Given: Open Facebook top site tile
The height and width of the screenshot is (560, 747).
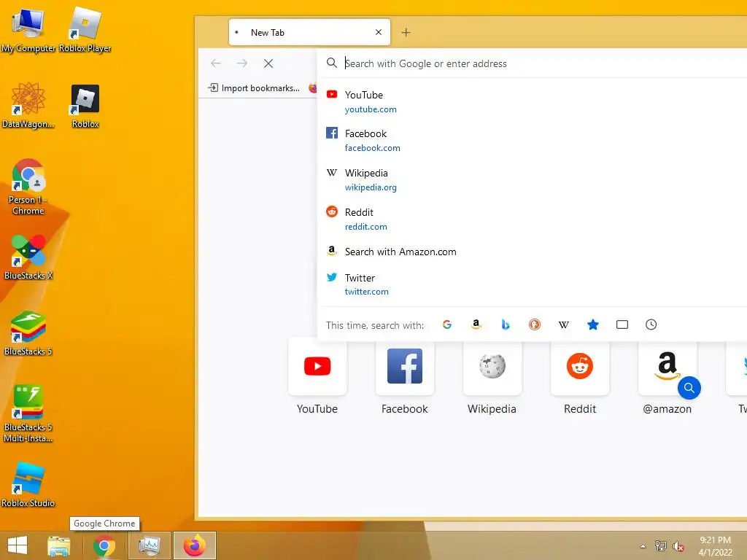Looking at the screenshot, I should click(x=405, y=376).
